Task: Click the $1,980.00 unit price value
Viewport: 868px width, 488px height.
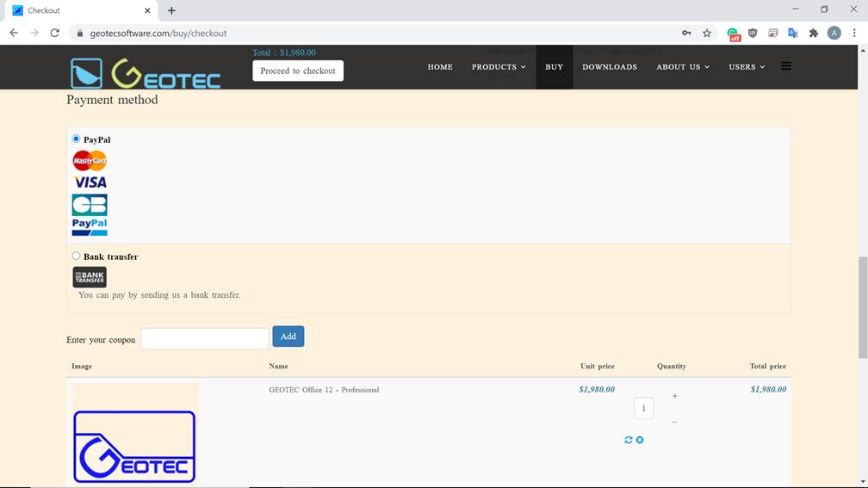Action: tap(597, 390)
